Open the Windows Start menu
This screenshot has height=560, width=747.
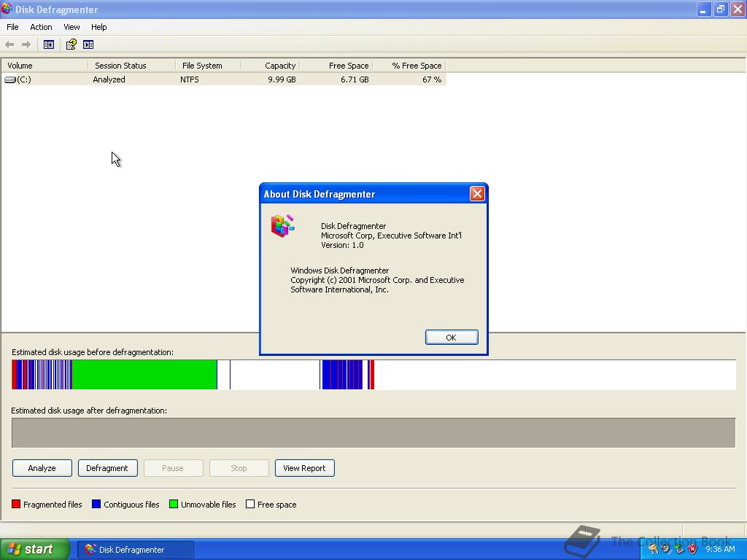click(34, 549)
